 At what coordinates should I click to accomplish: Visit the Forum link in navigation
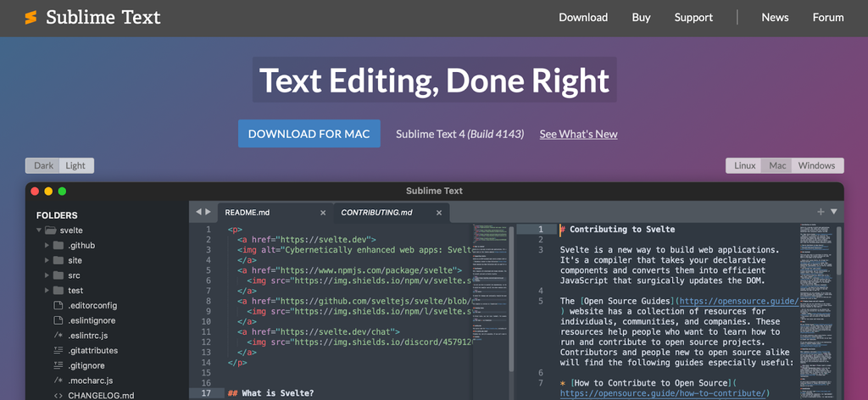[828, 18]
